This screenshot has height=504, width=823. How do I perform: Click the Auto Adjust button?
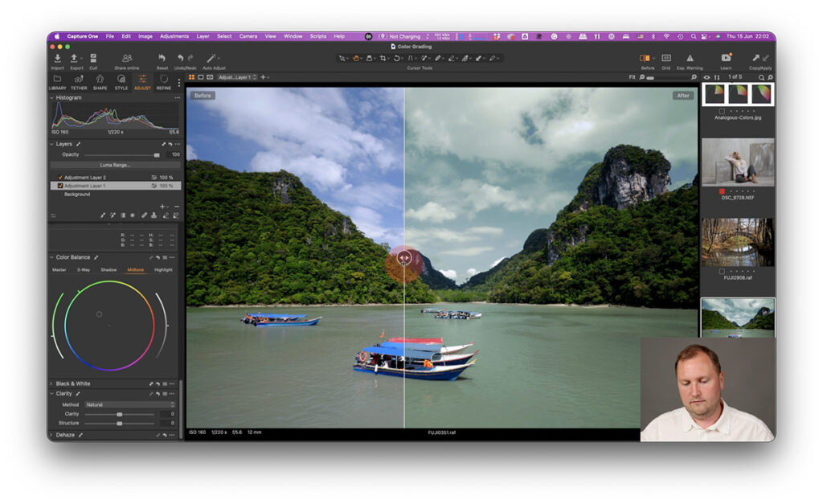point(211,59)
